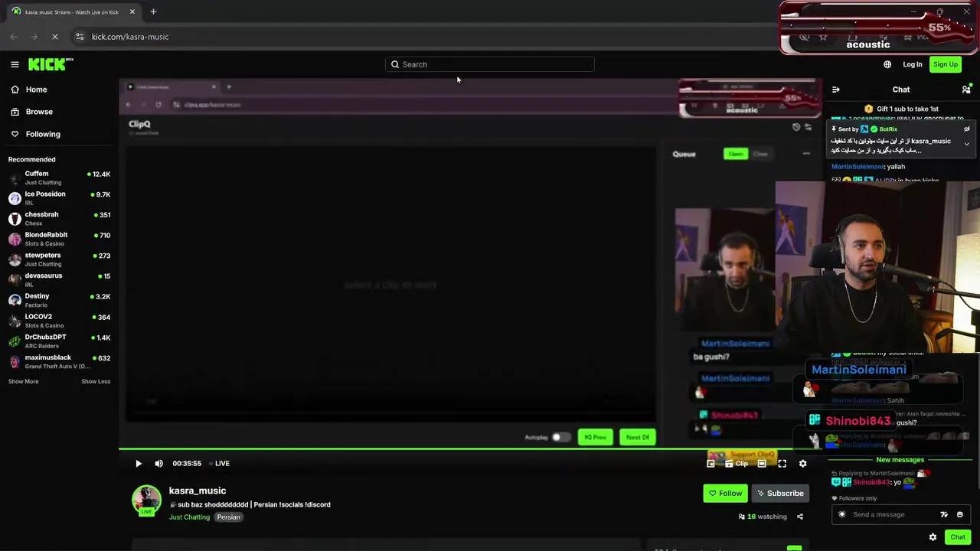Open the language globe selector
The image size is (980, 551).
point(887,64)
